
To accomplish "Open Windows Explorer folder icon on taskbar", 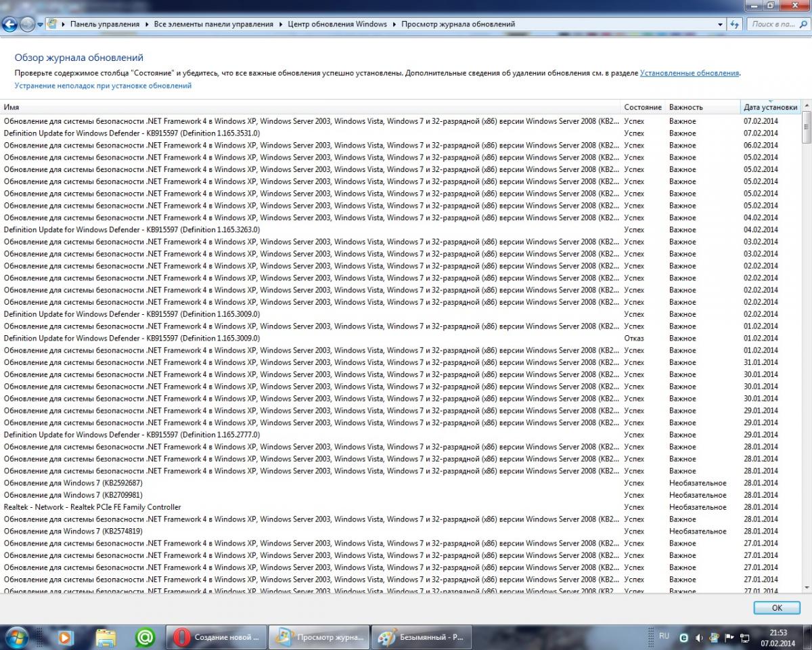I will 106,637.
